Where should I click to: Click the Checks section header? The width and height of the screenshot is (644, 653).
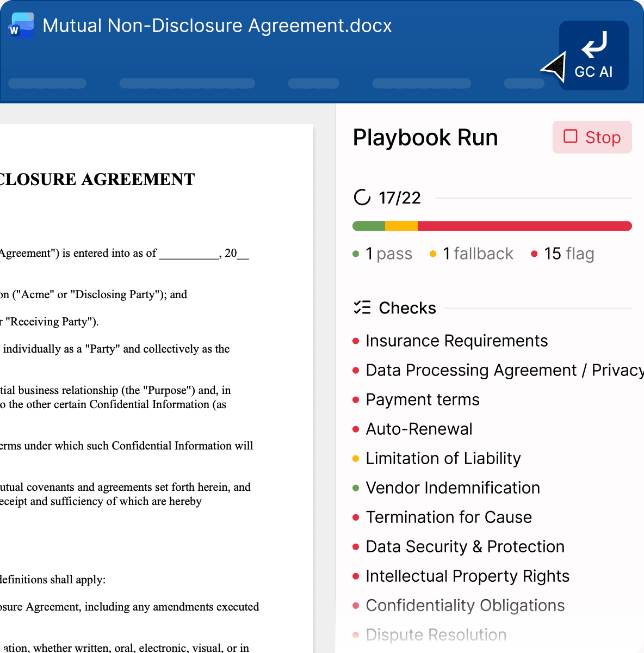pos(407,308)
